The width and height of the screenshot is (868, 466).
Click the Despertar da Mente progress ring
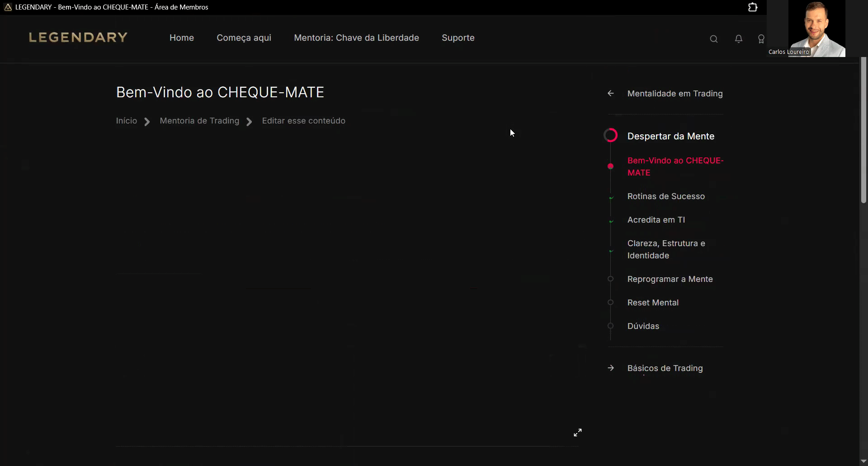(x=611, y=135)
